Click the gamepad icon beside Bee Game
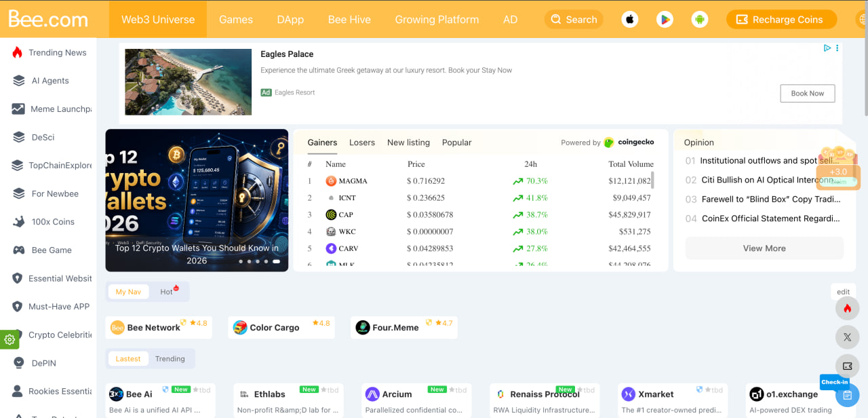 pyautogui.click(x=19, y=250)
